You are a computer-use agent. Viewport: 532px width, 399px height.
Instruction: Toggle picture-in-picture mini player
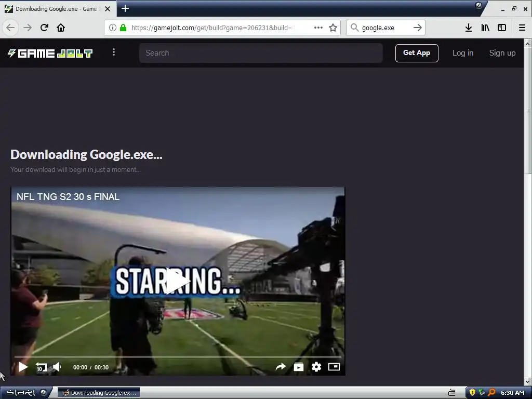click(x=334, y=367)
